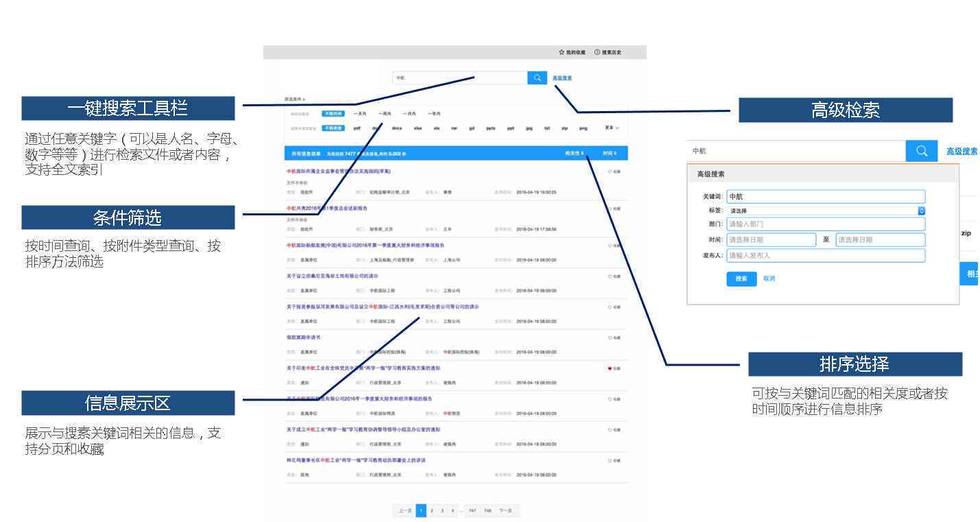Open the 领款展期申请书 result title
Screen dimensions: 980x522
(303, 337)
